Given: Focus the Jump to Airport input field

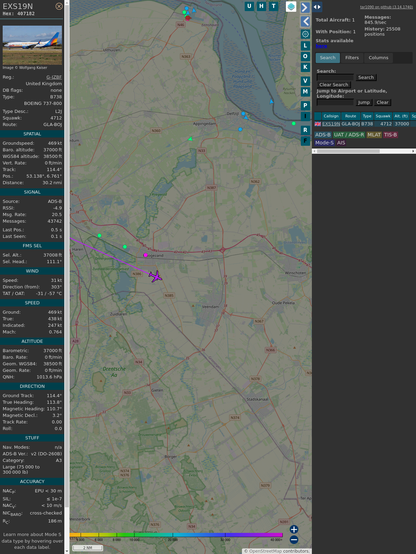Looking at the screenshot, I should (x=335, y=102).
